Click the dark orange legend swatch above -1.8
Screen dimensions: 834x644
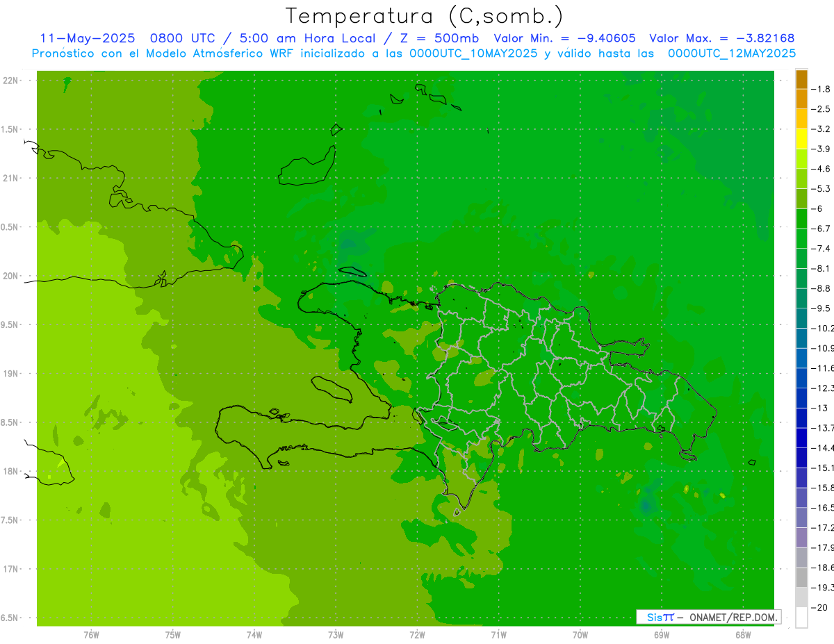coord(801,80)
